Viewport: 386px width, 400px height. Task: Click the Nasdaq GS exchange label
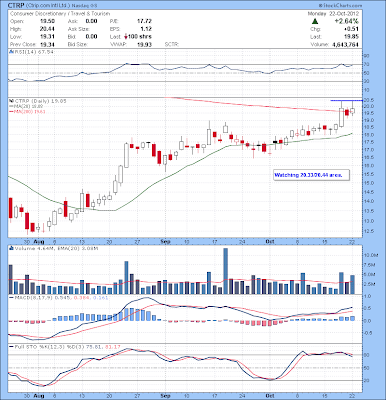point(85,6)
